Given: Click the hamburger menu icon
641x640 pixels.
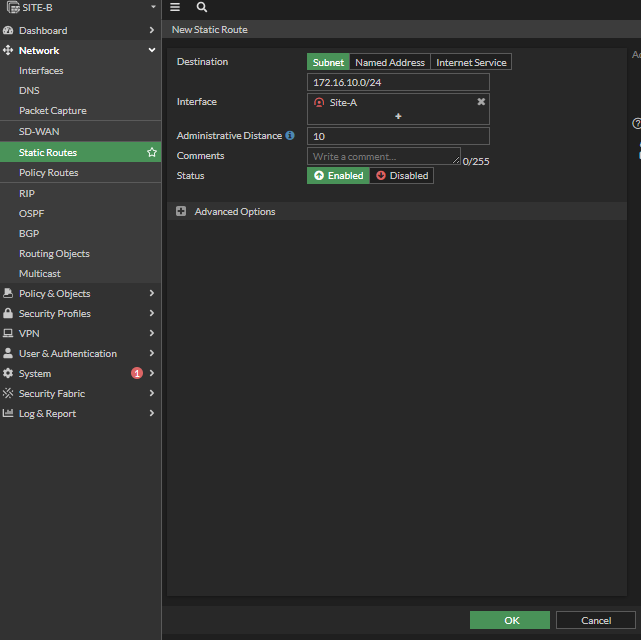Looking at the screenshot, I should click(175, 7).
